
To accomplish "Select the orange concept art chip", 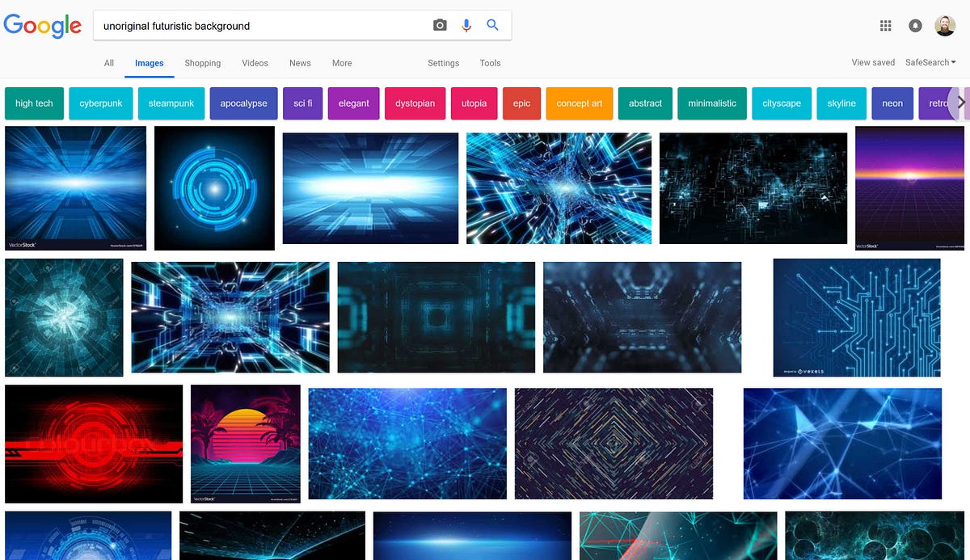I will tap(579, 103).
